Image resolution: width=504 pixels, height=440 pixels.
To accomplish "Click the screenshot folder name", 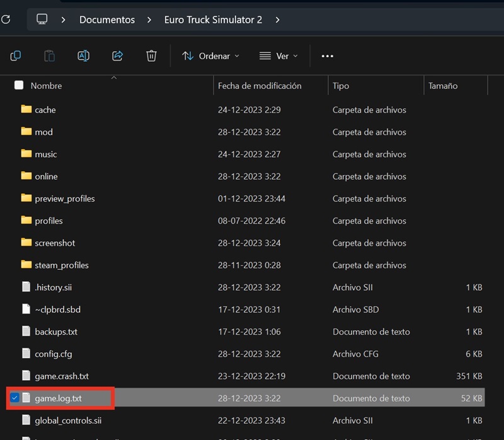I will pyautogui.click(x=55, y=243).
